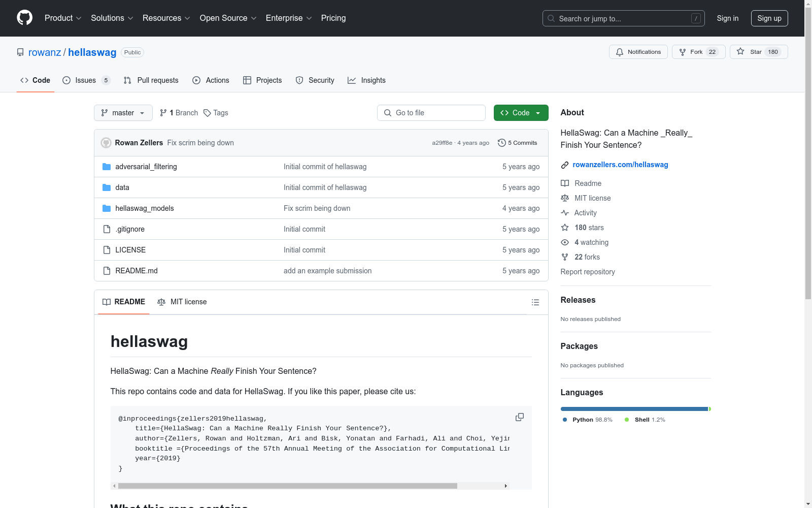
Task: Open the data folder
Action: click(122, 187)
